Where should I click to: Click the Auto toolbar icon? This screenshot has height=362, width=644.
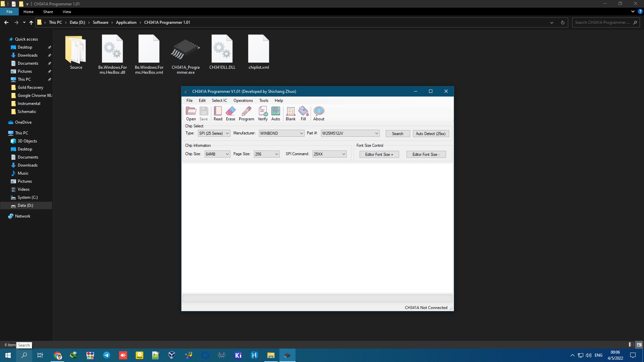pos(275,114)
